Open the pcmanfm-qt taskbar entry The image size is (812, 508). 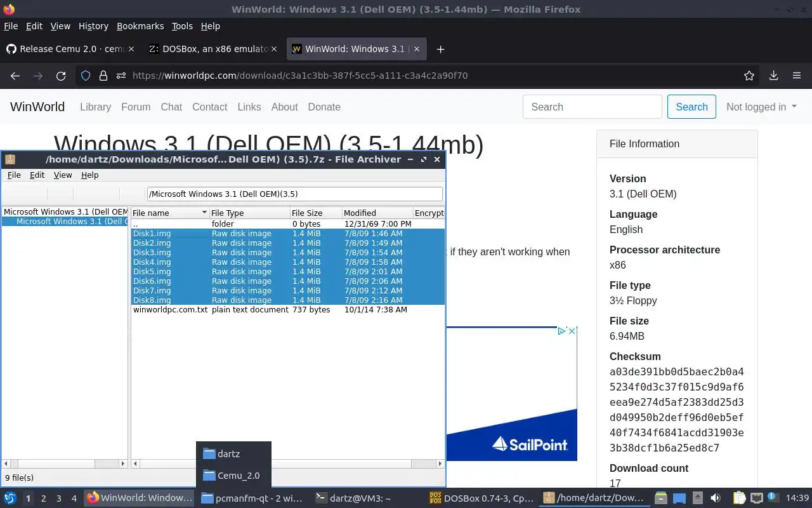(252, 498)
